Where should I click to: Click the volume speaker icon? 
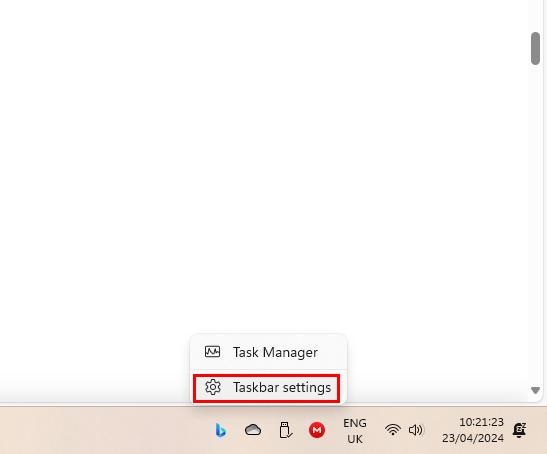(415, 430)
